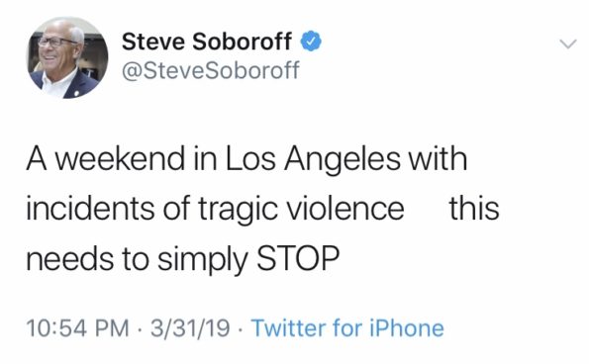Click the 3/31/19 date

pyautogui.click(x=190, y=327)
